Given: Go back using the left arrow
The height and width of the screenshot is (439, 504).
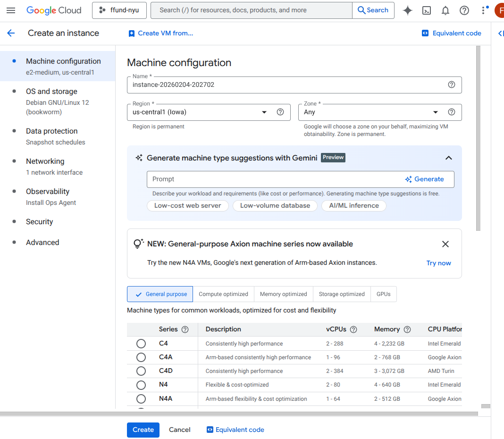Looking at the screenshot, I should 11,33.
